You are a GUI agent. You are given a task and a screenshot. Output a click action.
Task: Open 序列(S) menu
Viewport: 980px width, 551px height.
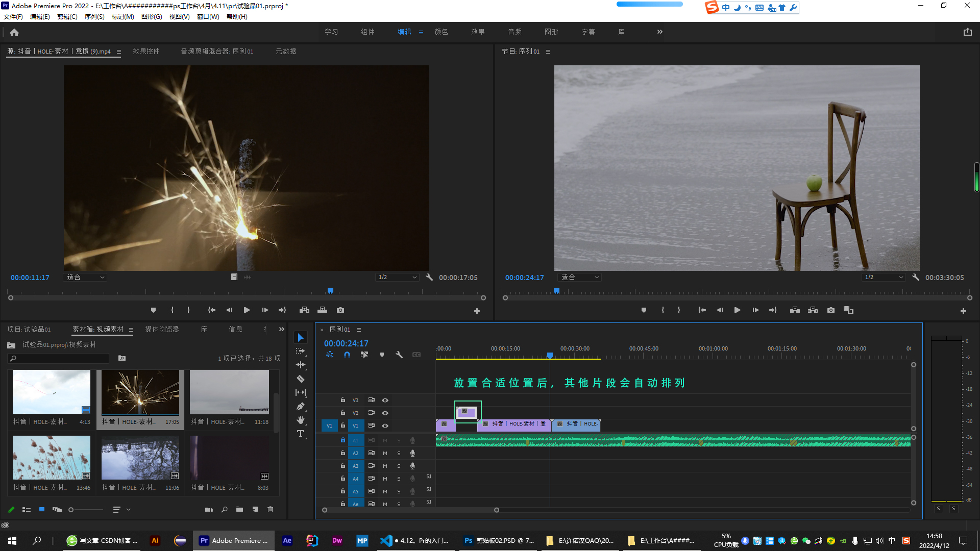94,17
